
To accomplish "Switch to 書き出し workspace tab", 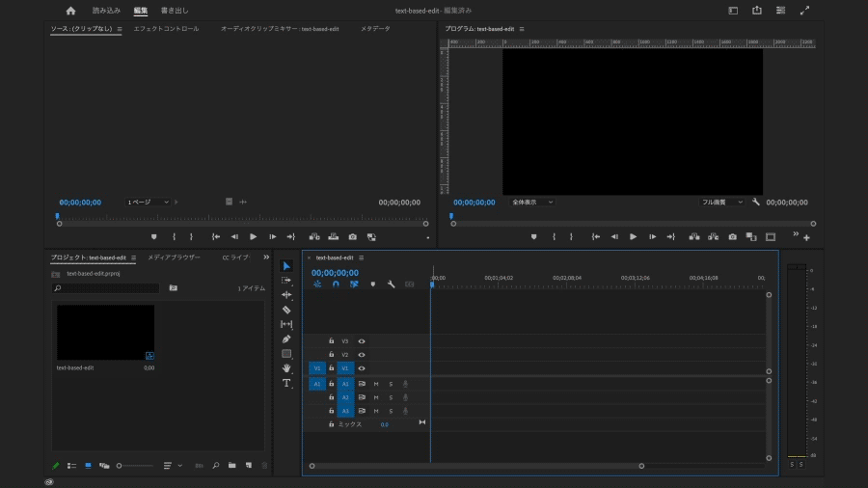I will click(x=175, y=11).
